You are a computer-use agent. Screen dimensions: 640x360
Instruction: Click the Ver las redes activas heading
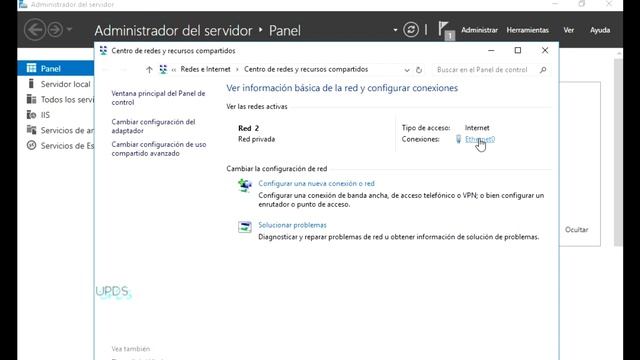(x=257, y=107)
